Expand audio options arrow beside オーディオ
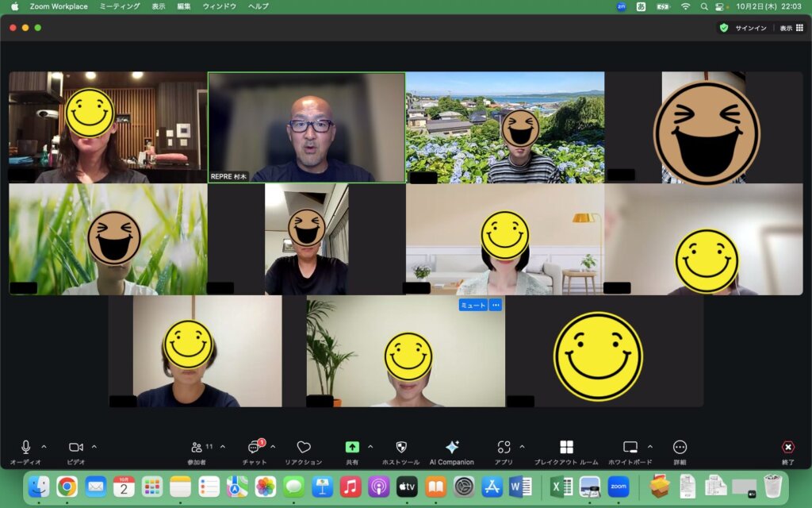 click(44, 447)
